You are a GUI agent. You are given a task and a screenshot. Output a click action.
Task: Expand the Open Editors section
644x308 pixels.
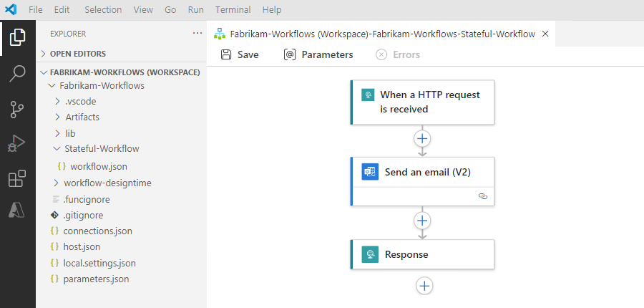coord(77,54)
